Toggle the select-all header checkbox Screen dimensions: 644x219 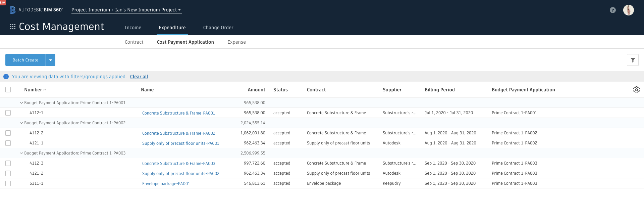tap(8, 90)
